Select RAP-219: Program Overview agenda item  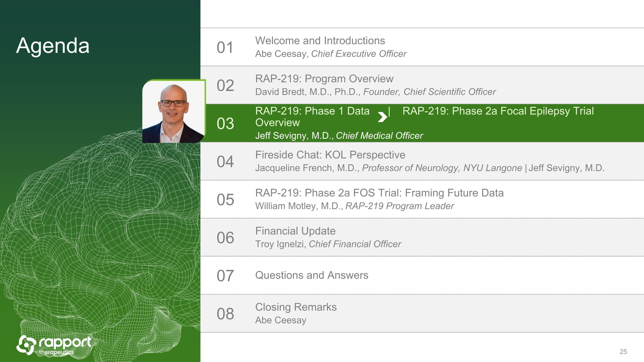click(324, 79)
